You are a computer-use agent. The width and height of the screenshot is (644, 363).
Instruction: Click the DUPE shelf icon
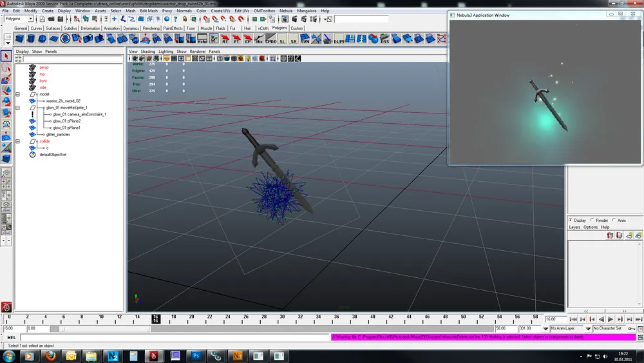point(339,39)
